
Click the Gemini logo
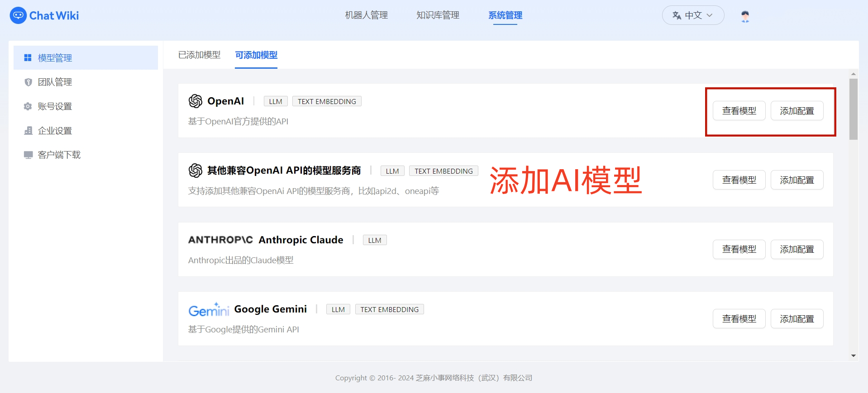[209, 310]
